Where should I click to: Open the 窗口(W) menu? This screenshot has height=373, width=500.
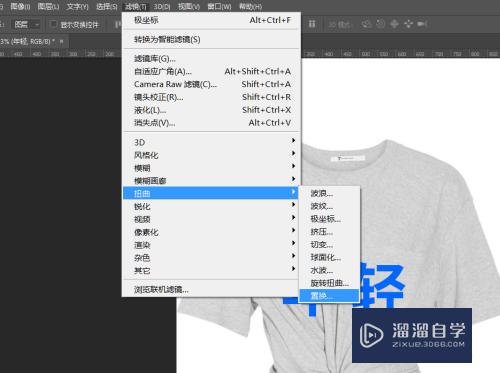[x=219, y=6]
